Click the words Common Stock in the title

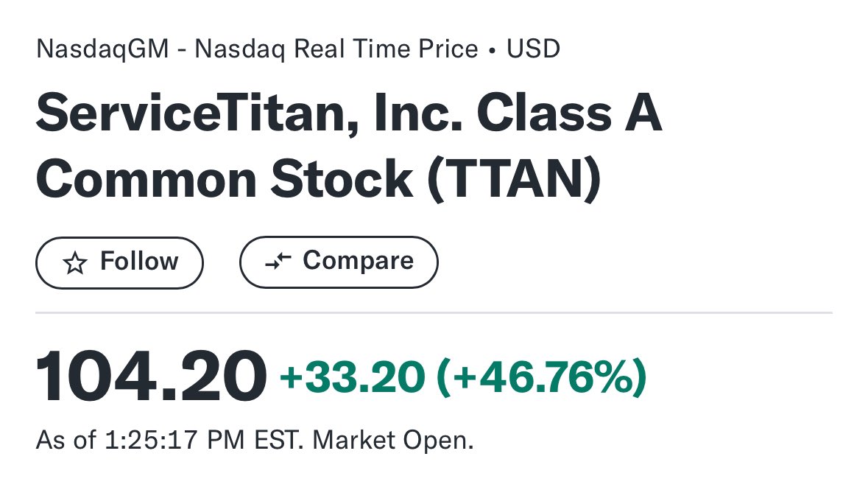point(225,179)
